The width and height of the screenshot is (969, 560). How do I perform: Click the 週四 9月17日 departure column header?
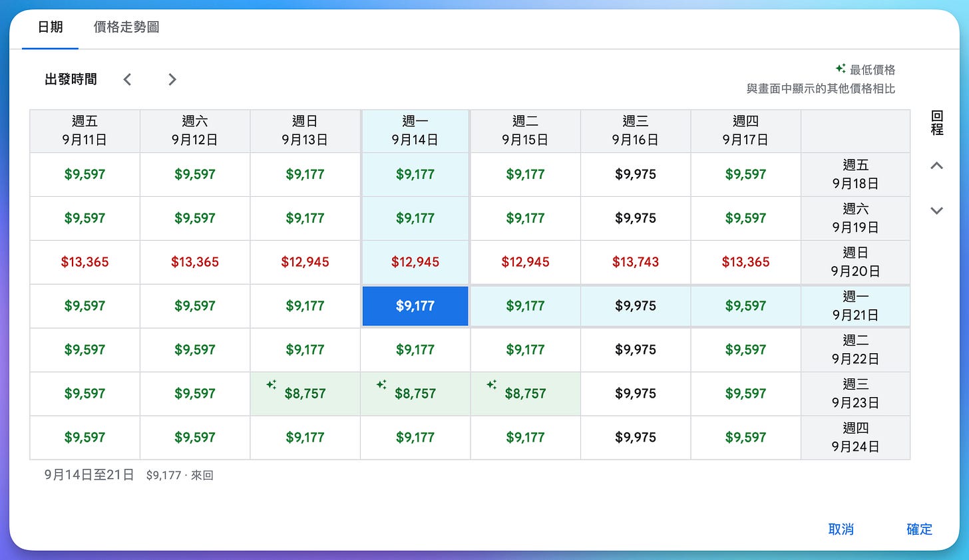[746, 131]
